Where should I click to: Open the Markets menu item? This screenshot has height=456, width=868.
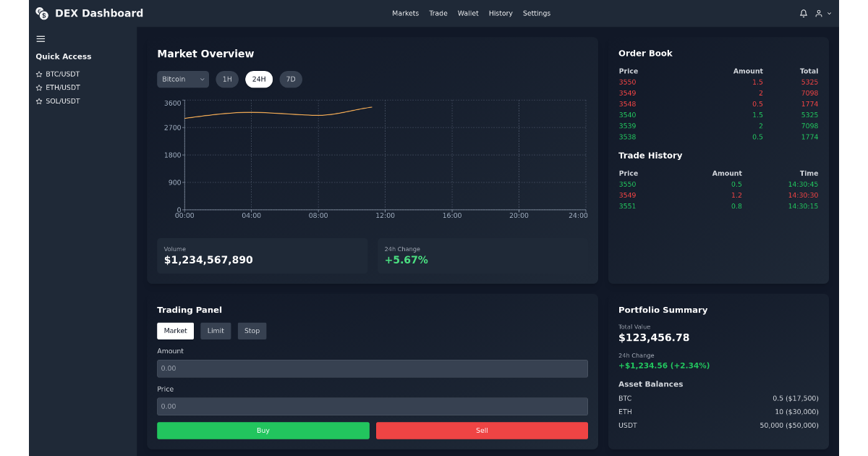[405, 13]
